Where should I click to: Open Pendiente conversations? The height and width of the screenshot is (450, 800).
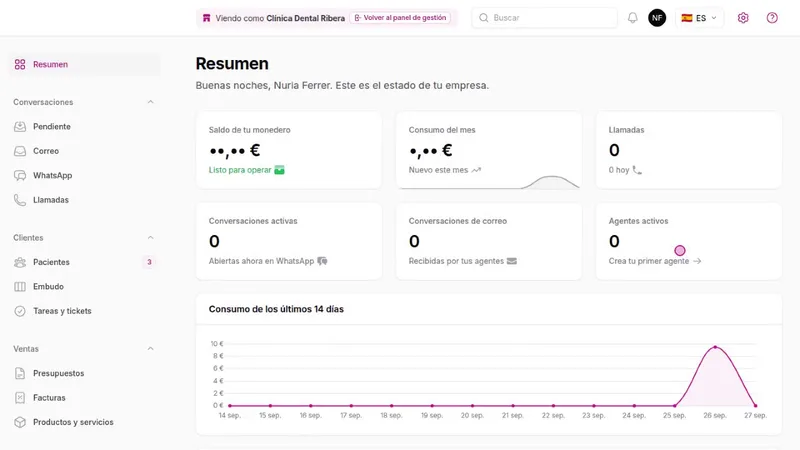(84, 127)
